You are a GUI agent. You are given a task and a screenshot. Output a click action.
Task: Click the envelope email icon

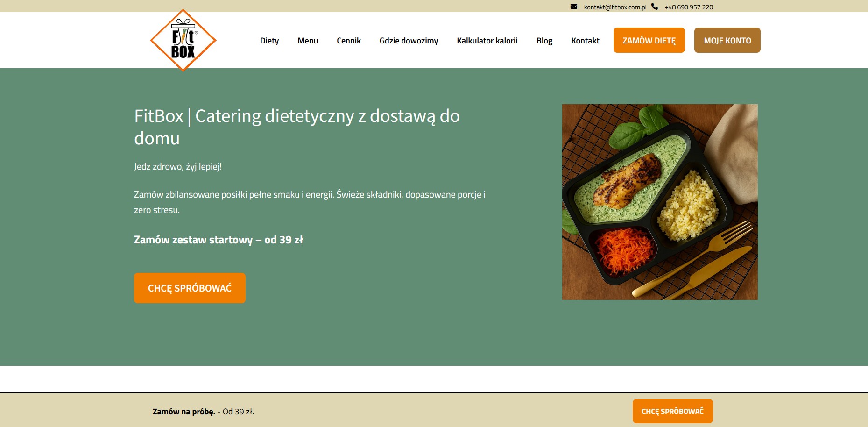(574, 7)
